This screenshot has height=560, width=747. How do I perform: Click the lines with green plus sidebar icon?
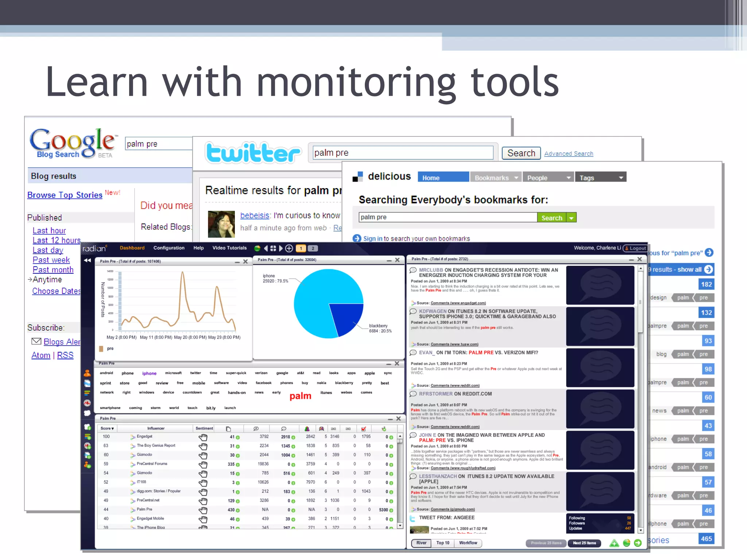click(x=88, y=436)
